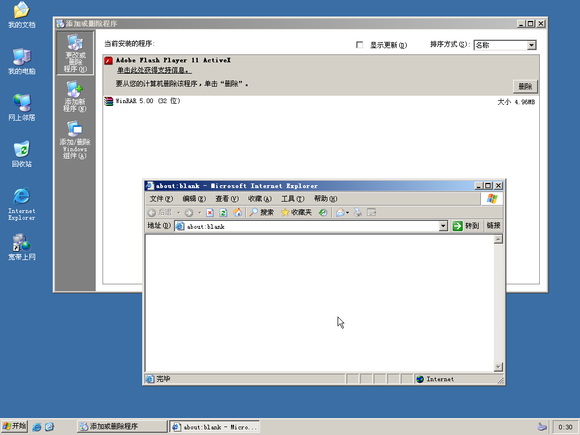Image resolution: width=580 pixels, height=435 pixels.
Task: Click status text 完毕 in IE status bar
Action: click(x=163, y=379)
